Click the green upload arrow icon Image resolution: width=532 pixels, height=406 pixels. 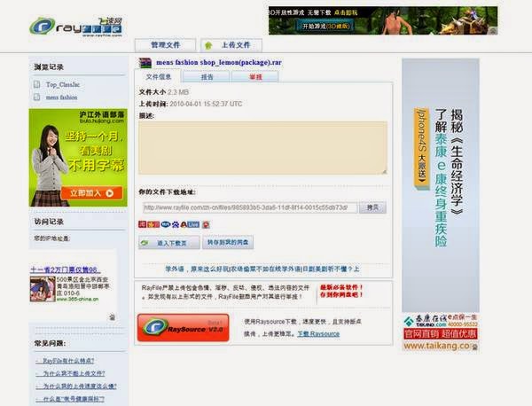click(208, 45)
